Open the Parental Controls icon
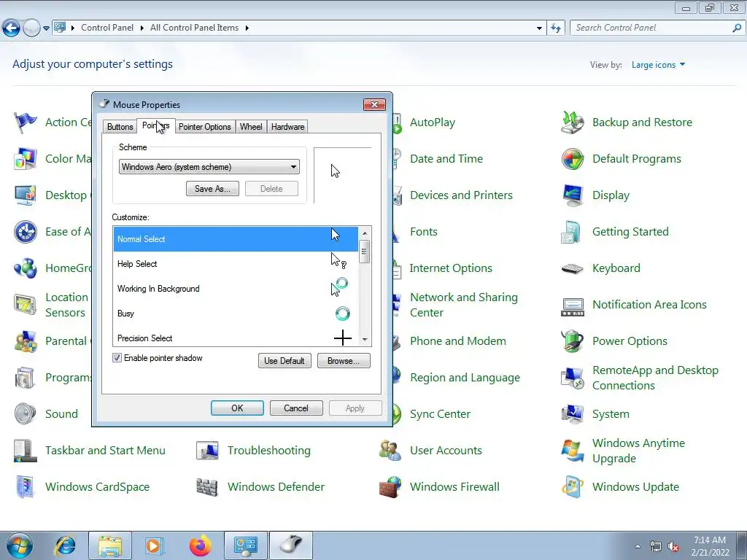747x560 pixels. (26, 341)
